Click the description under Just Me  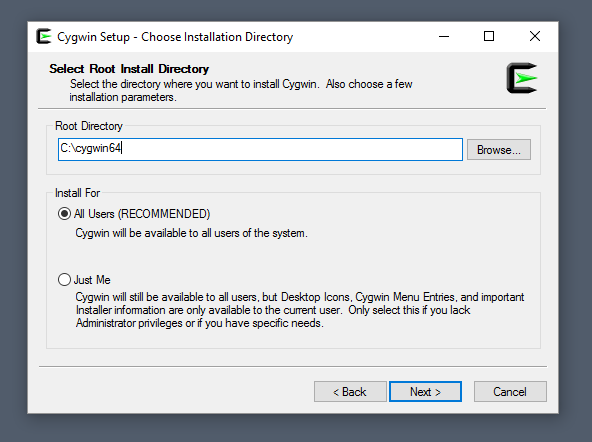tap(300, 310)
